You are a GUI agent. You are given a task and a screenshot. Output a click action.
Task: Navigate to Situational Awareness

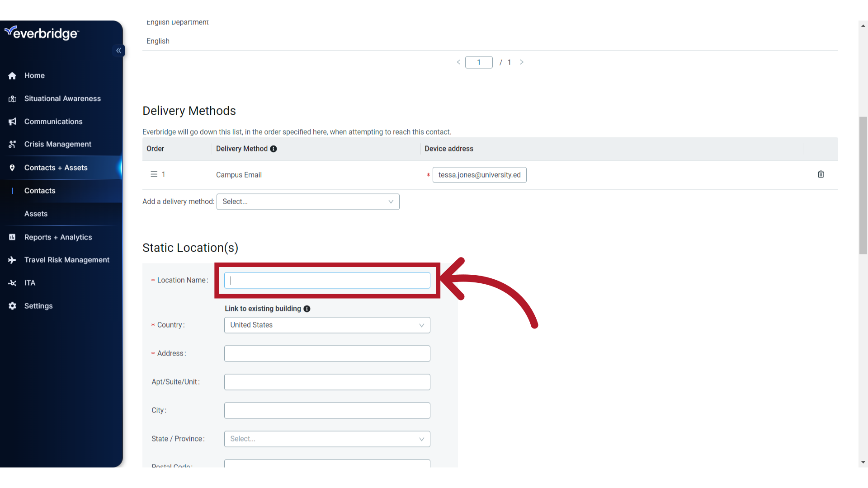point(62,99)
